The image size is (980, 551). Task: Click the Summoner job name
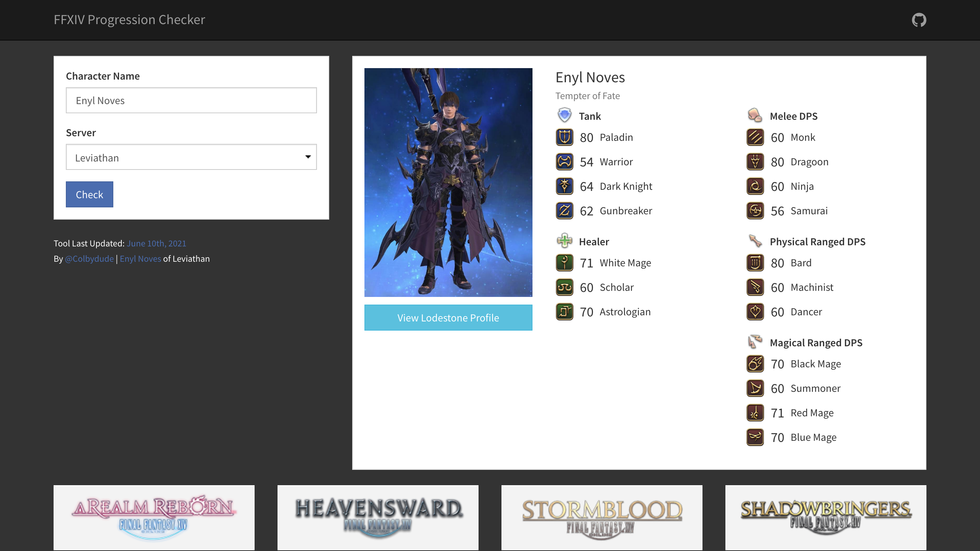pos(816,388)
